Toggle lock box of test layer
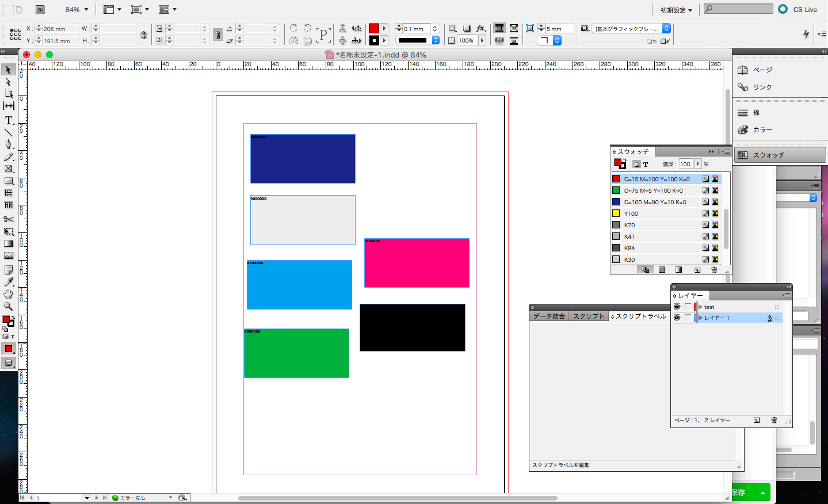The width and height of the screenshot is (828, 504). click(x=688, y=307)
